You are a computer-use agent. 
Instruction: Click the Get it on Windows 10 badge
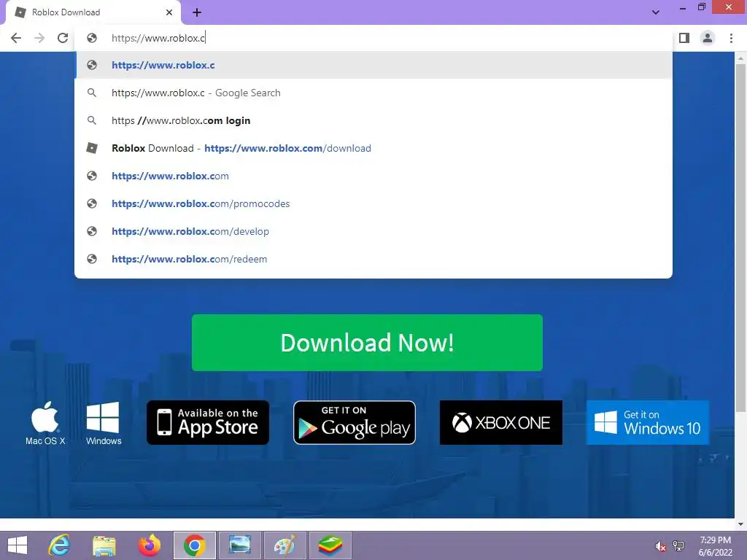point(648,422)
